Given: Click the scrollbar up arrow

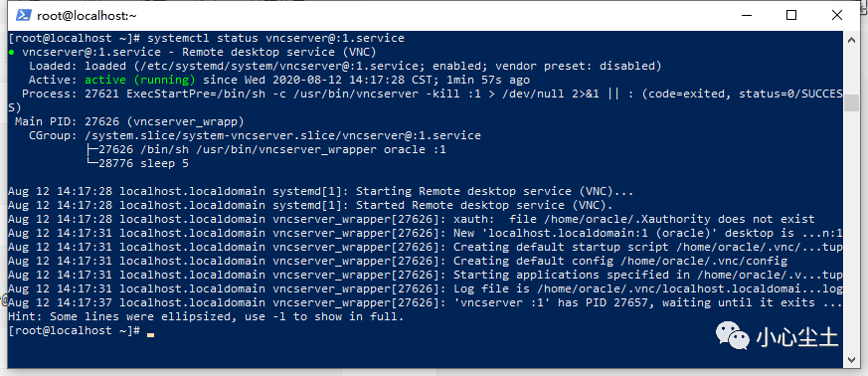Looking at the screenshot, I should click(x=851, y=39).
